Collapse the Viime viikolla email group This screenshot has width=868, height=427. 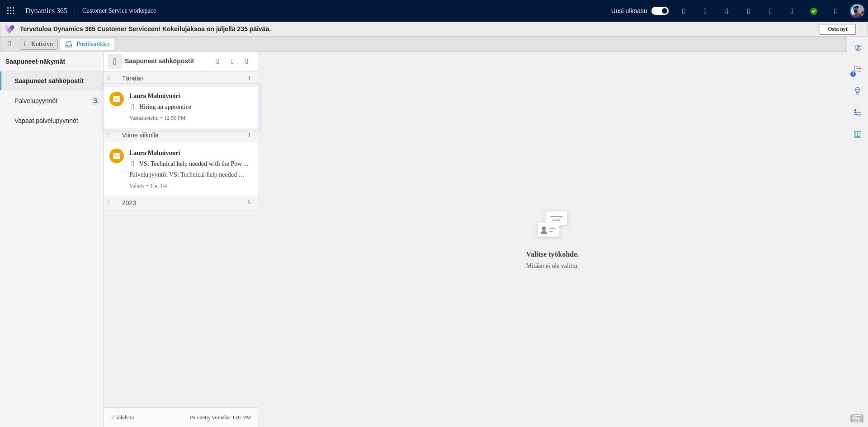coord(109,135)
